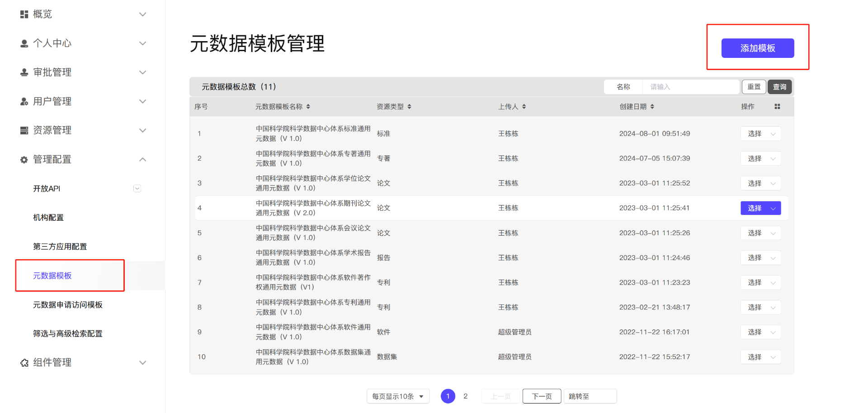Image resolution: width=868 pixels, height=413 pixels.
Task: Click the 查询 search button
Action: coord(779,87)
